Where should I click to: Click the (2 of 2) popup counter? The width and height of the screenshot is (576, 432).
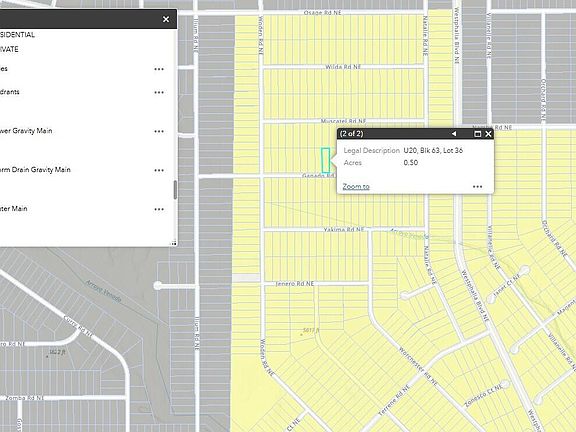click(352, 133)
